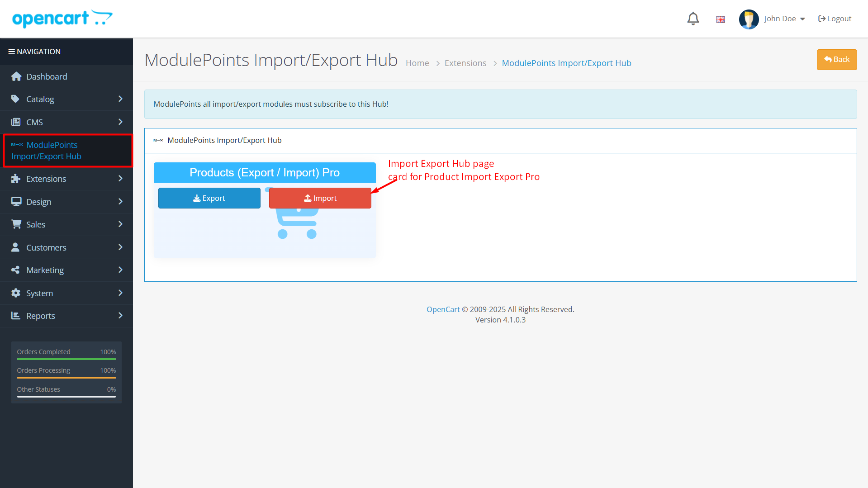This screenshot has height=488, width=868.
Task: Click the ModulePoints sidebar logo icon
Action: click(17, 145)
